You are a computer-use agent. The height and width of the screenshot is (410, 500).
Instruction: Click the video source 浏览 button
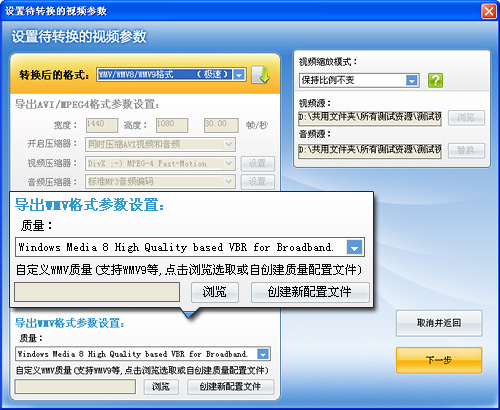pyautogui.click(x=466, y=118)
